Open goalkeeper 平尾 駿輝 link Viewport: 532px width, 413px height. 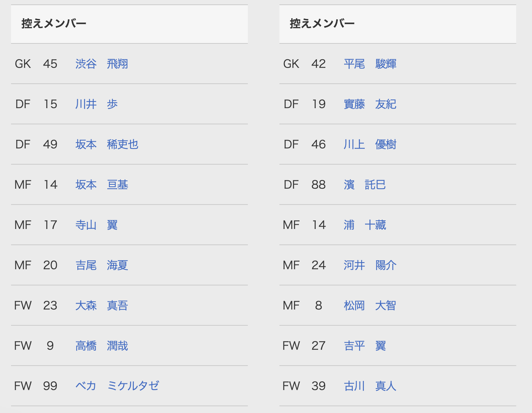pyautogui.click(x=370, y=64)
